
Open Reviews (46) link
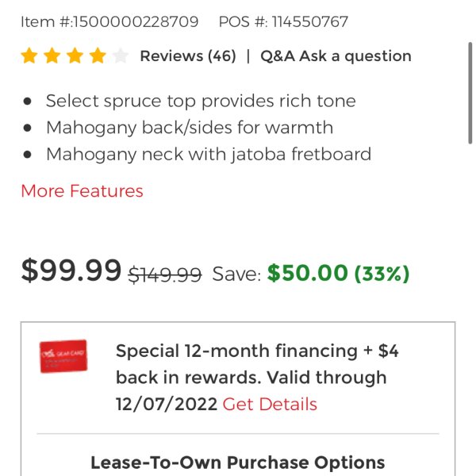click(x=188, y=56)
